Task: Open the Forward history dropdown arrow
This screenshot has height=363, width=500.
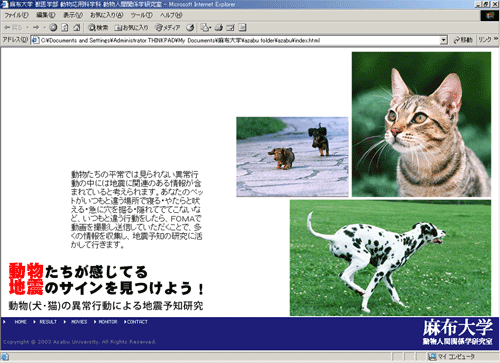Action: coord(44,28)
